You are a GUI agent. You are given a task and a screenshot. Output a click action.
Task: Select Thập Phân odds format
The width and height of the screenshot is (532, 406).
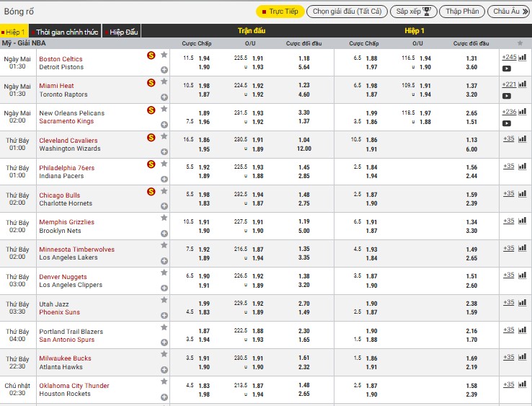coord(462,12)
